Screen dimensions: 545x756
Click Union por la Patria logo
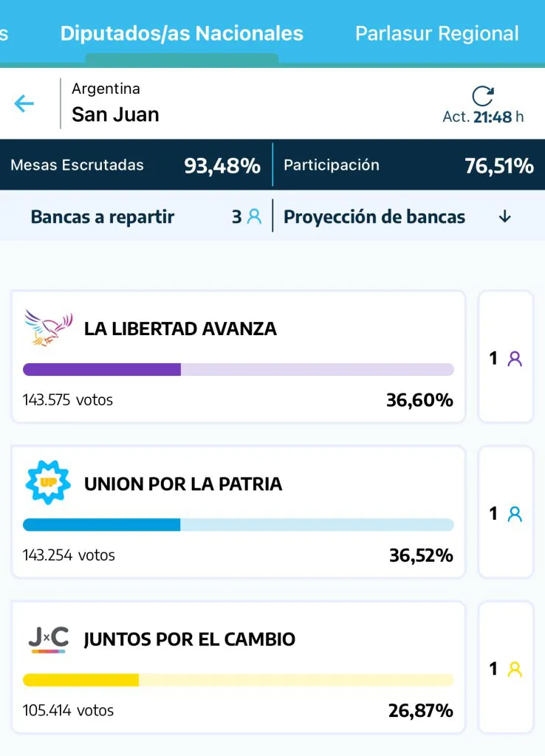point(48,483)
